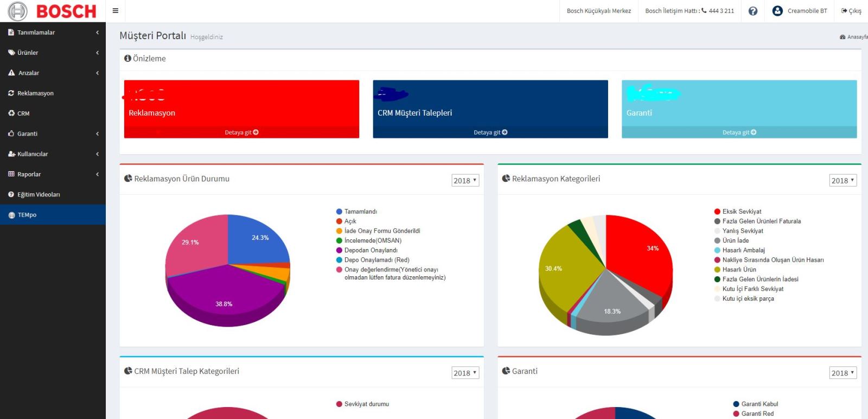This screenshot has width=868, height=419.
Task: Click the Çıkış logout link
Action: pyautogui.click(x=852, y=11)
